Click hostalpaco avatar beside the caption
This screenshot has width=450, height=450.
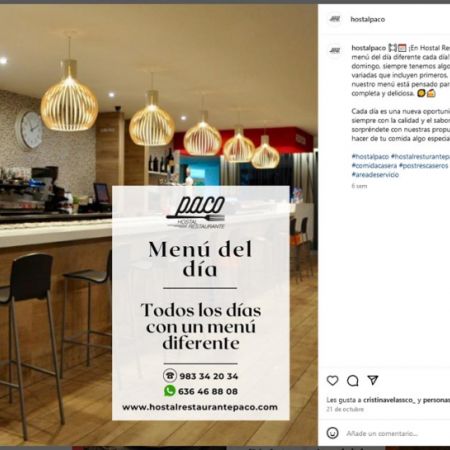tap(335, 50)
